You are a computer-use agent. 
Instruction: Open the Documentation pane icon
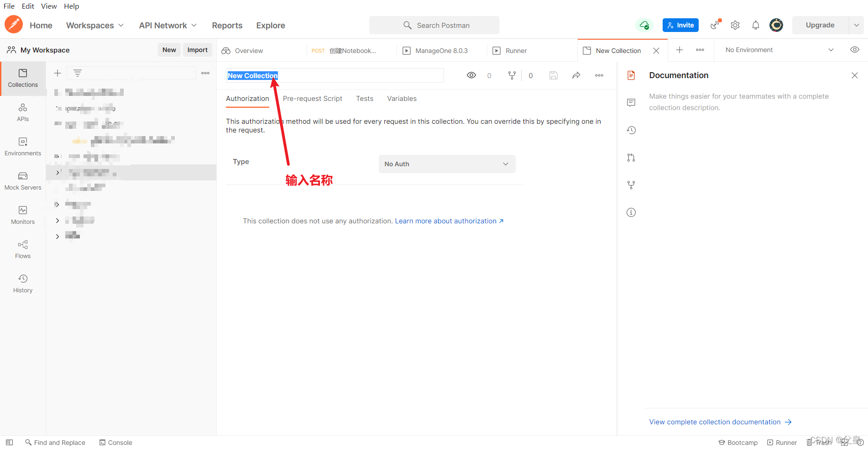coord(631,75)
